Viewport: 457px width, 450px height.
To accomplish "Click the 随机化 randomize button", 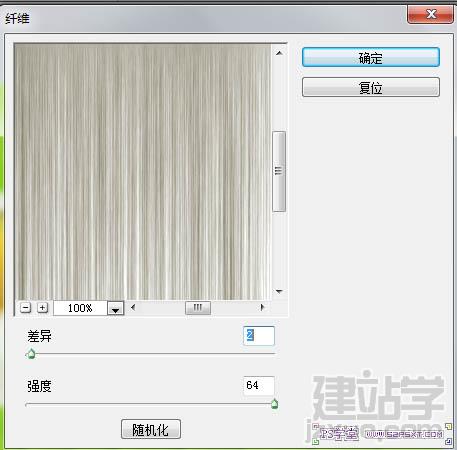I will 151,429.
